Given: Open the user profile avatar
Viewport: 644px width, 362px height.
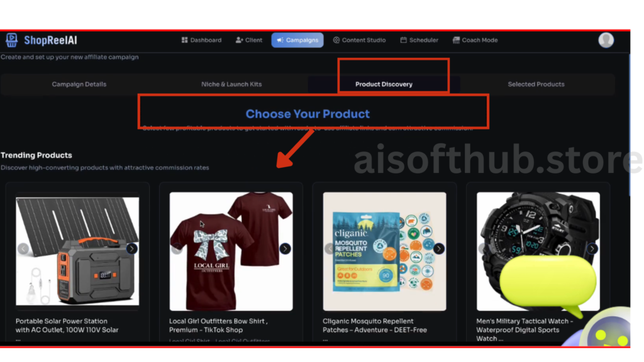Looking at the screenshot, I should pyautogui.click(x=606, y=40).
